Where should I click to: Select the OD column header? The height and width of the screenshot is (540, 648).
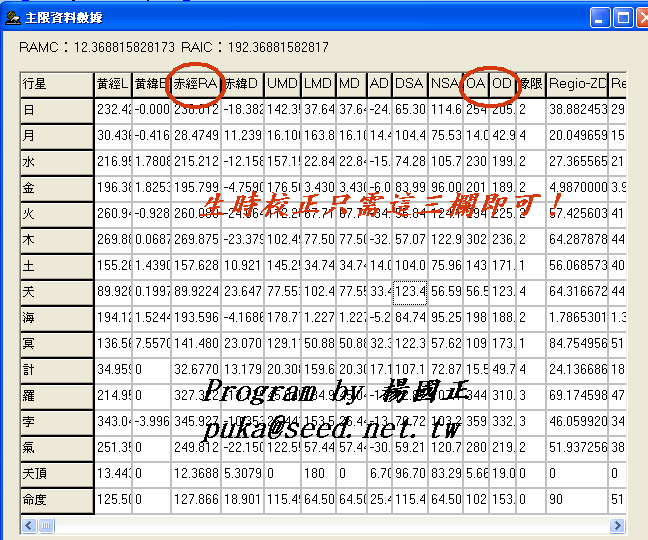click(502, 84)
